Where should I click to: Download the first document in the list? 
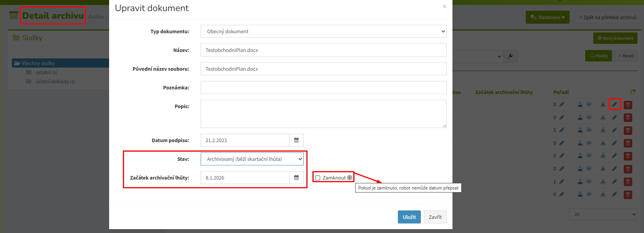(x=603, y=104)
